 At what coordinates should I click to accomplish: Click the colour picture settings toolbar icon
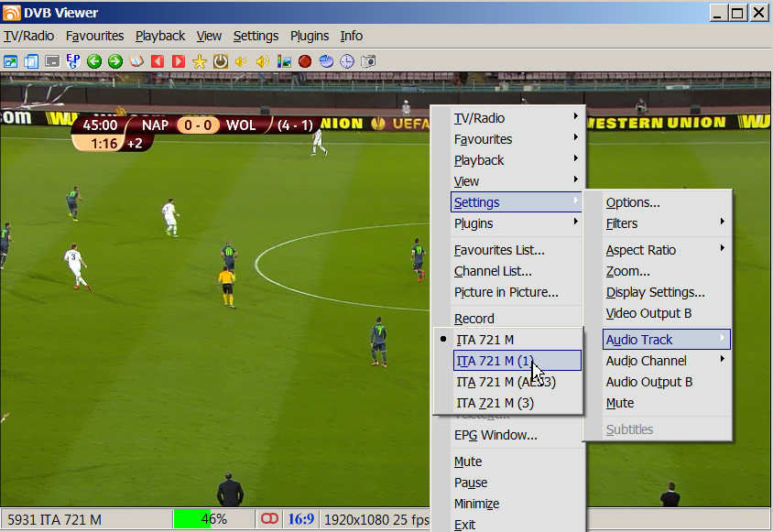click(x=284, y=61)
